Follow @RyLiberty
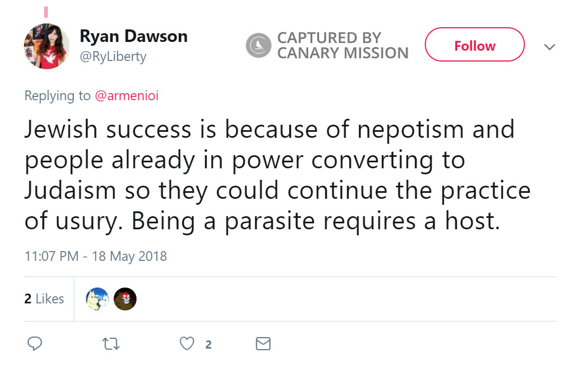588x372 pixels. [474, 45]
